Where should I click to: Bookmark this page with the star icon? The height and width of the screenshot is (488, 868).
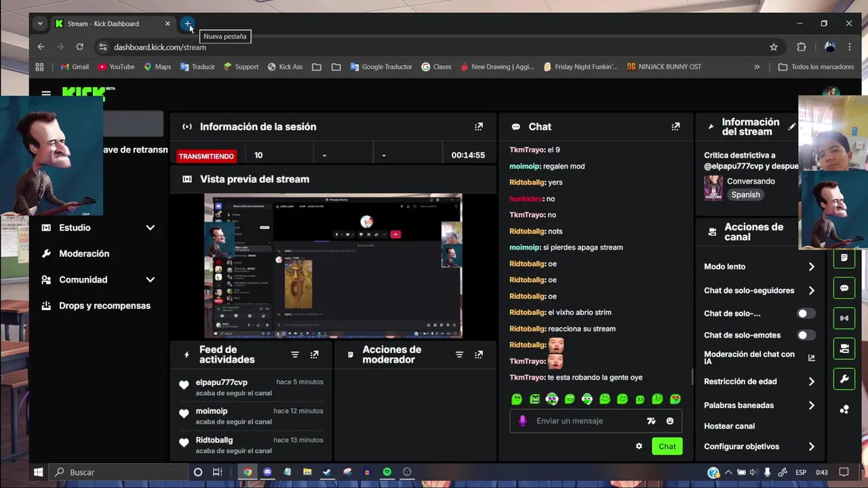[x=774, y=47]
